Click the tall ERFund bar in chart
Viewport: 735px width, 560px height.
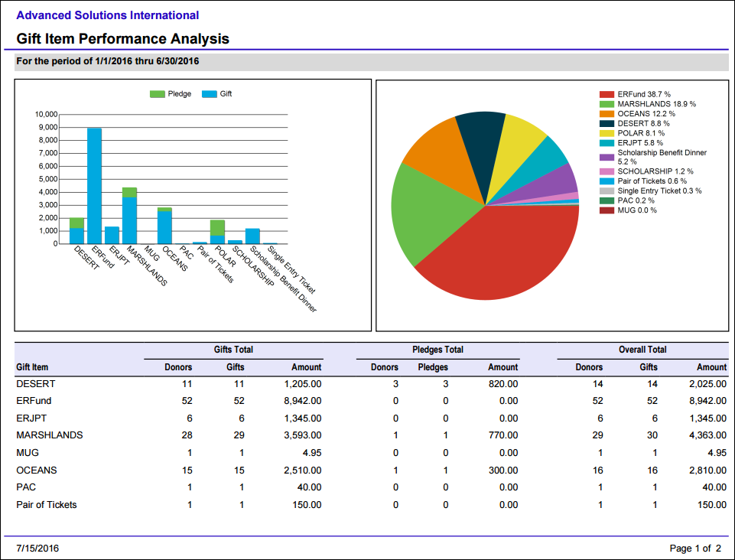(94, 186)
